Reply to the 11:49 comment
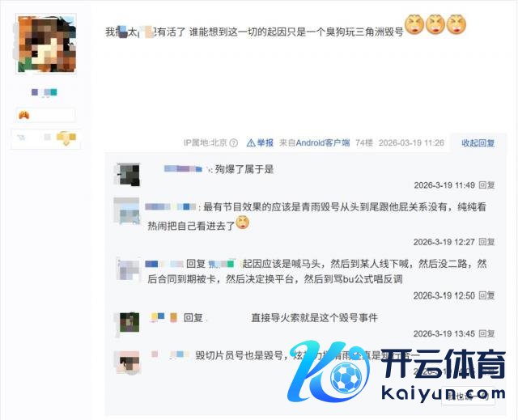This screenshot has height=420, width=518. pos(486,185)
